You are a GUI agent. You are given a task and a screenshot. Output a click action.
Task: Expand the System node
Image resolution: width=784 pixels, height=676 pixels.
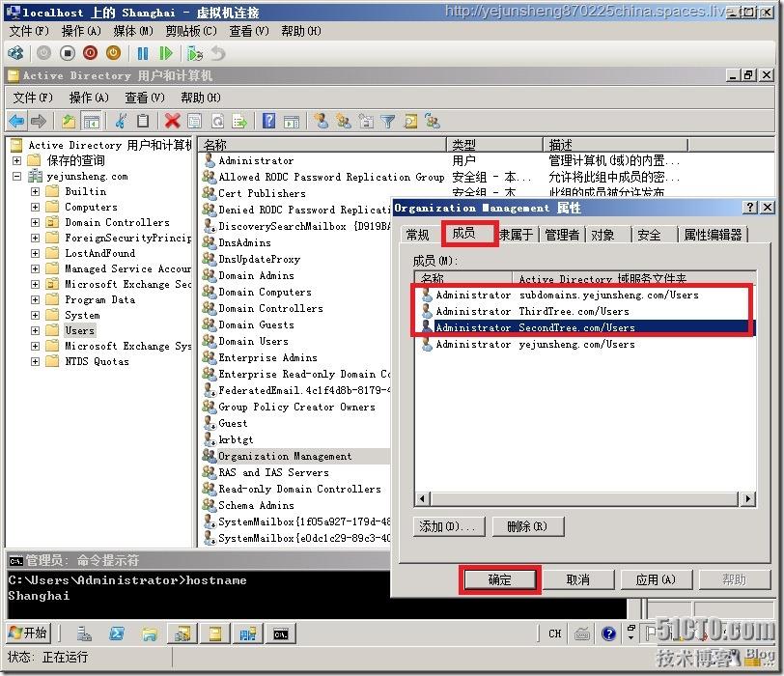click(35, 315)
